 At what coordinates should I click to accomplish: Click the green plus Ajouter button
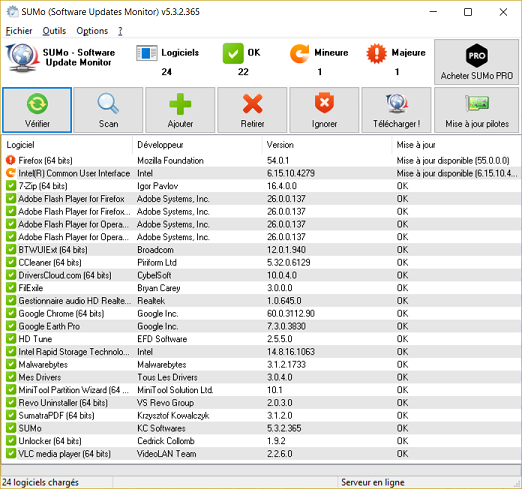tap(180, 110)
